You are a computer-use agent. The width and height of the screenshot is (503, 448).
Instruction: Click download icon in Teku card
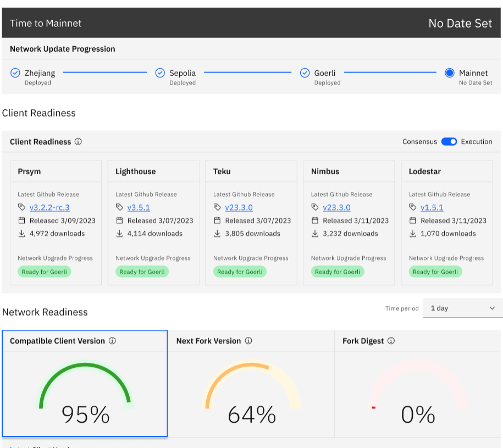click(x=217, y=234)
